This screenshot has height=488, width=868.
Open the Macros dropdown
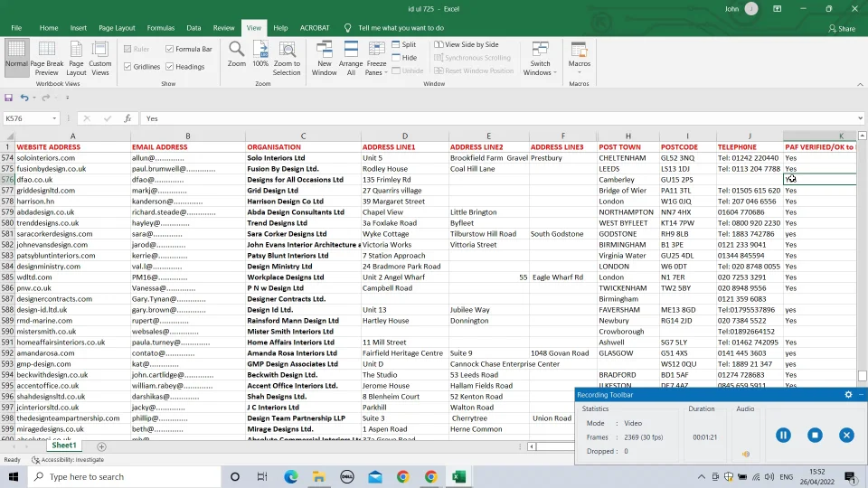pyautogui.click(x=579, y=58)
